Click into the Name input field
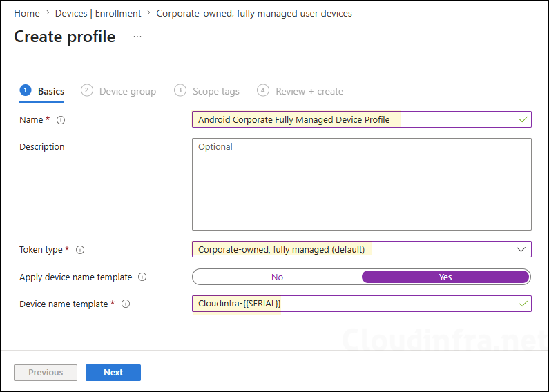 coord(362,119)
